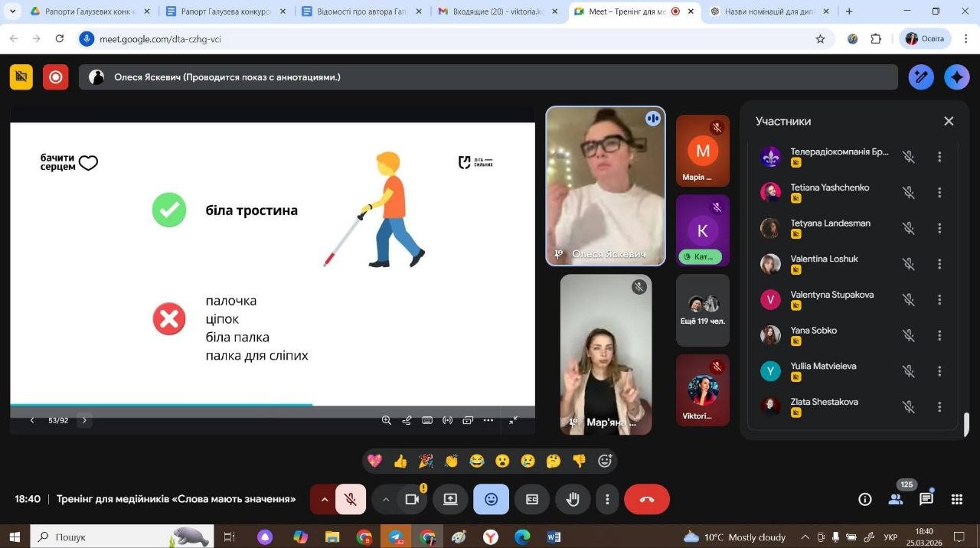
Task: Toggle the microphone mute button
Action: [x=351, y=500]
